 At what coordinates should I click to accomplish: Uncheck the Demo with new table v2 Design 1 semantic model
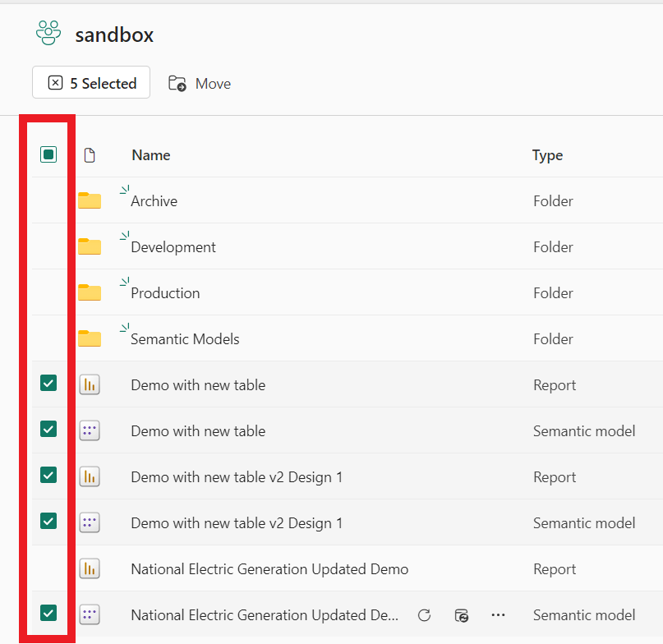point(48,522)
